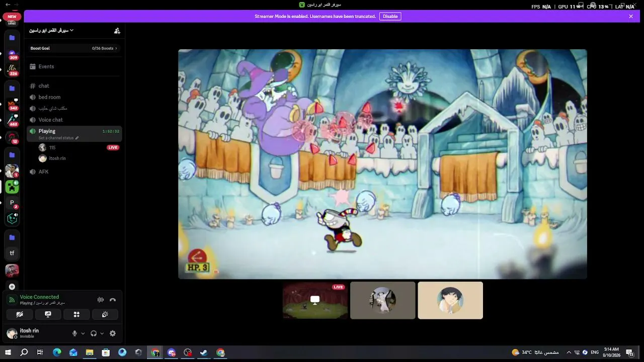Open Task View on the taskbar

[x=40, y=352]
